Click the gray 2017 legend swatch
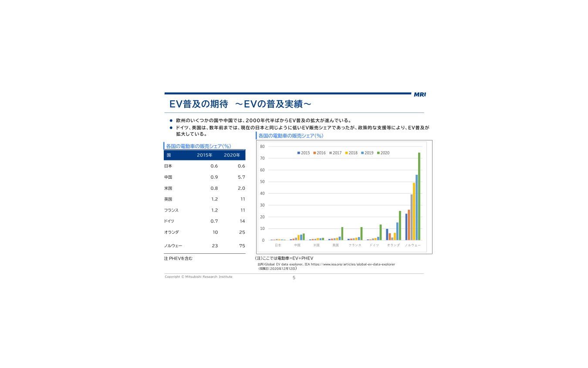Image resolution: width=588 pixels, height=368 pixels. 331,153
